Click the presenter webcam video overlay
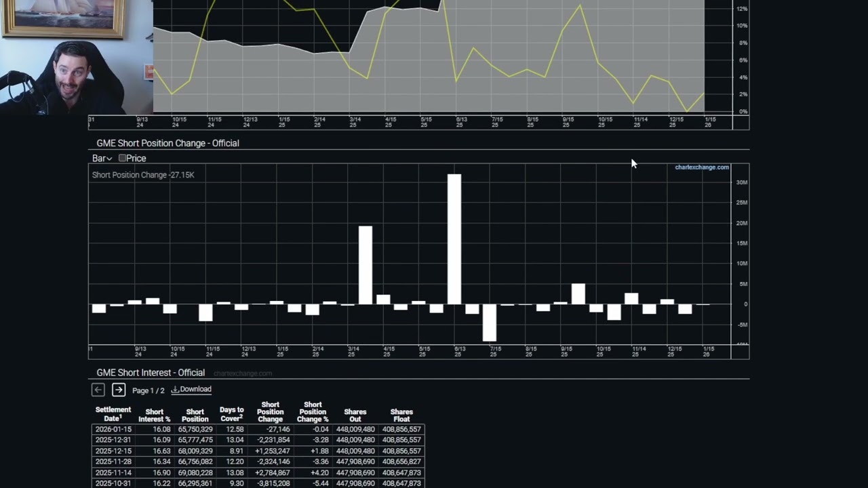 click(x=76, y=56)
